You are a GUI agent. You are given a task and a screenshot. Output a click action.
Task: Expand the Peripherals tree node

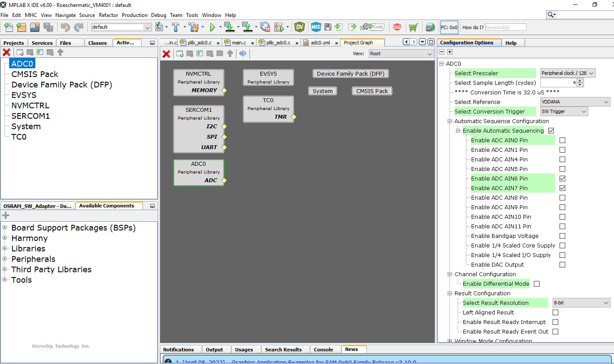pos(5,259)
